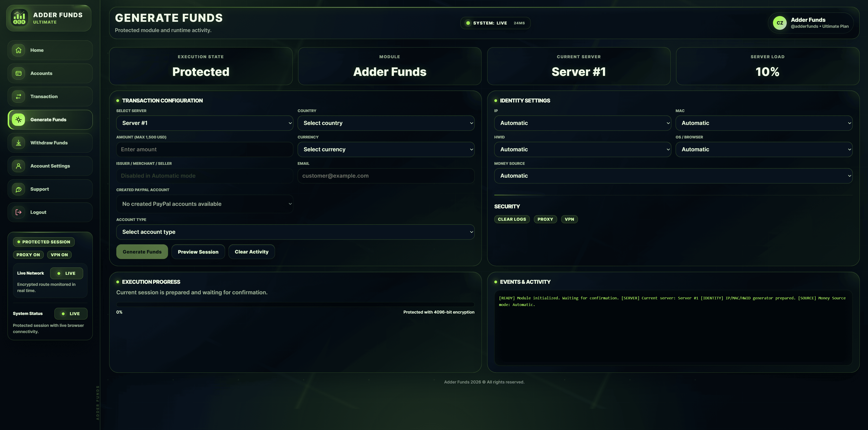Click the CZ profile avatar

point(780,23)
